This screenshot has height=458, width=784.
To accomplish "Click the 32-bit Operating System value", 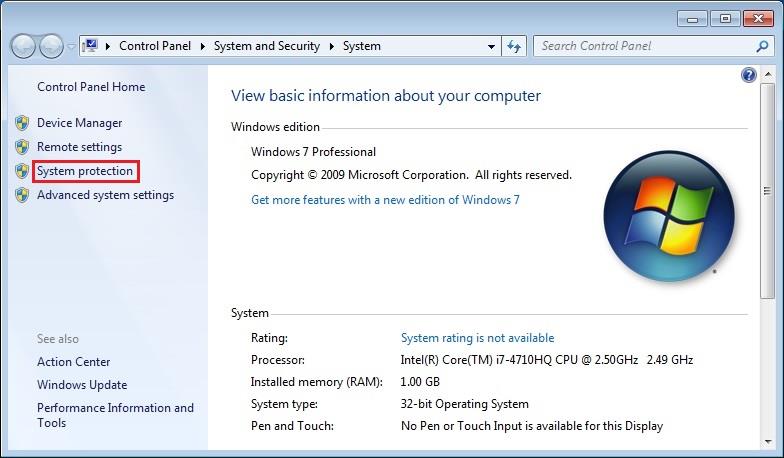I will pos(464,404).
